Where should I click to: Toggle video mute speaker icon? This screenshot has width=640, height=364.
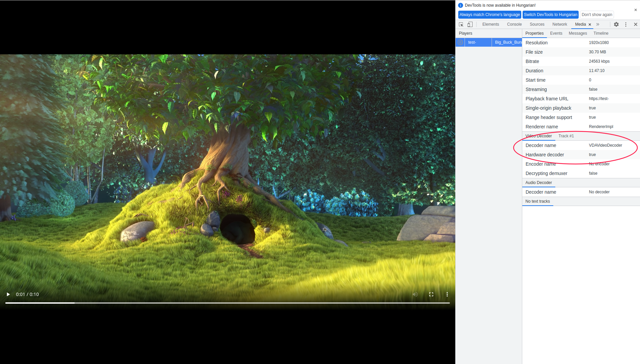pyautogui.click(x=415, y=294)
